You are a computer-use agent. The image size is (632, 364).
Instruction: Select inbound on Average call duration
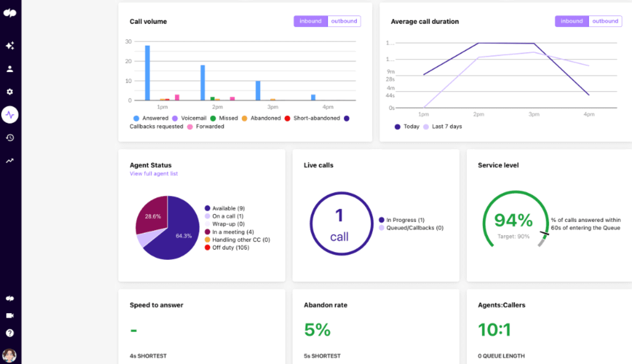[x=571, y=21]
